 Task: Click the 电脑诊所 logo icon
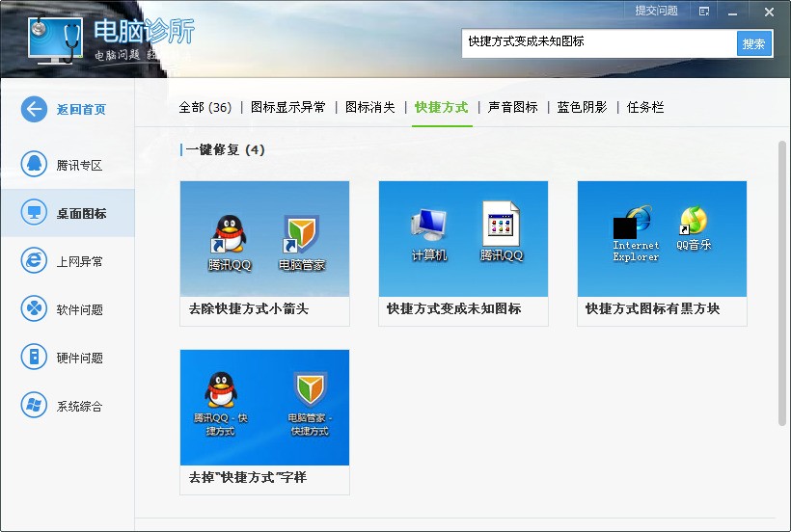click(55, 38)
